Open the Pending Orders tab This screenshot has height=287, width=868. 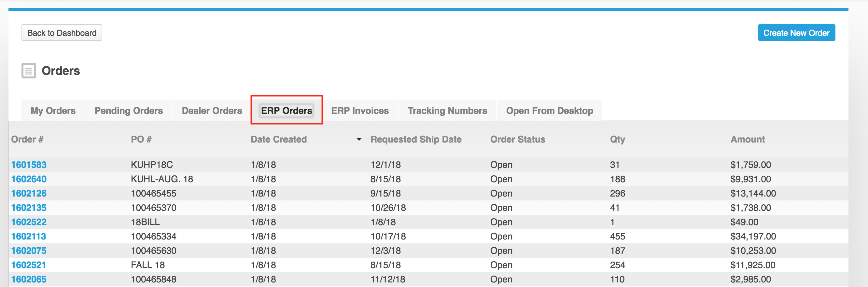(128, 111)
